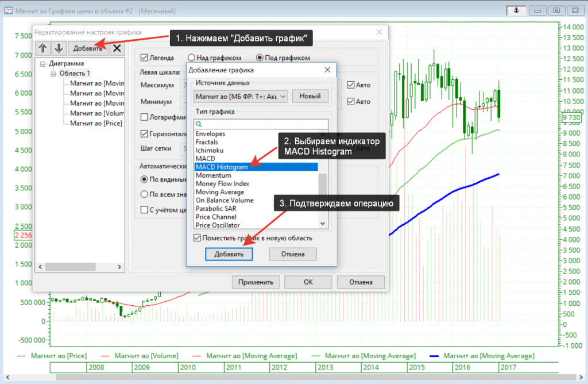
Task: Select Moving Average in the indicator list
Action: coord(220,192)
